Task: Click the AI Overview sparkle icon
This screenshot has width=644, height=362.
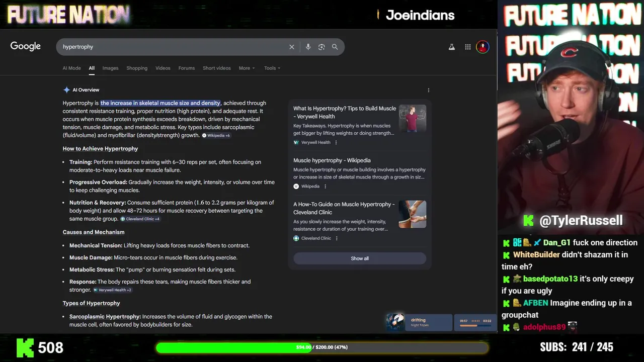Action: pyautogui.click(x=66, y=90)
